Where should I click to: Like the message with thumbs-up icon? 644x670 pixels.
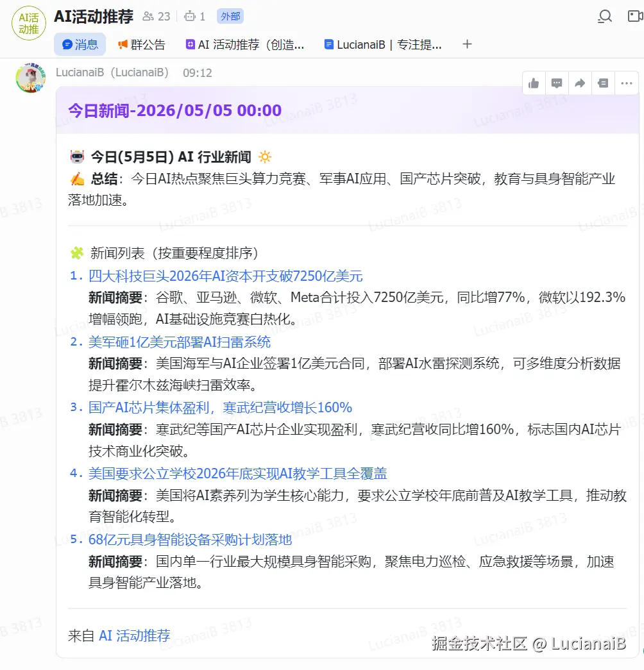534,83
